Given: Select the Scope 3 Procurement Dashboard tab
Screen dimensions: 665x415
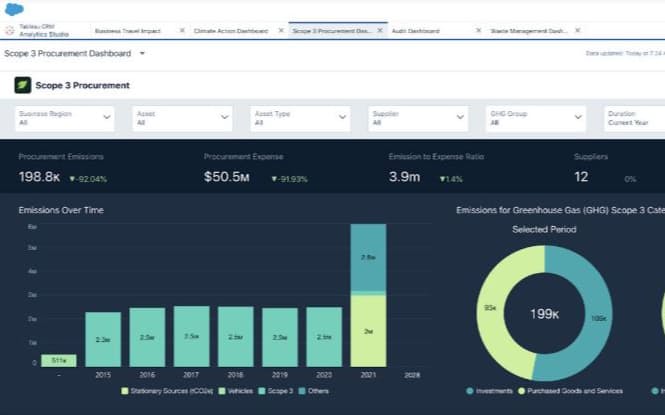Looking at the screenshot, I should coord(330,31).
